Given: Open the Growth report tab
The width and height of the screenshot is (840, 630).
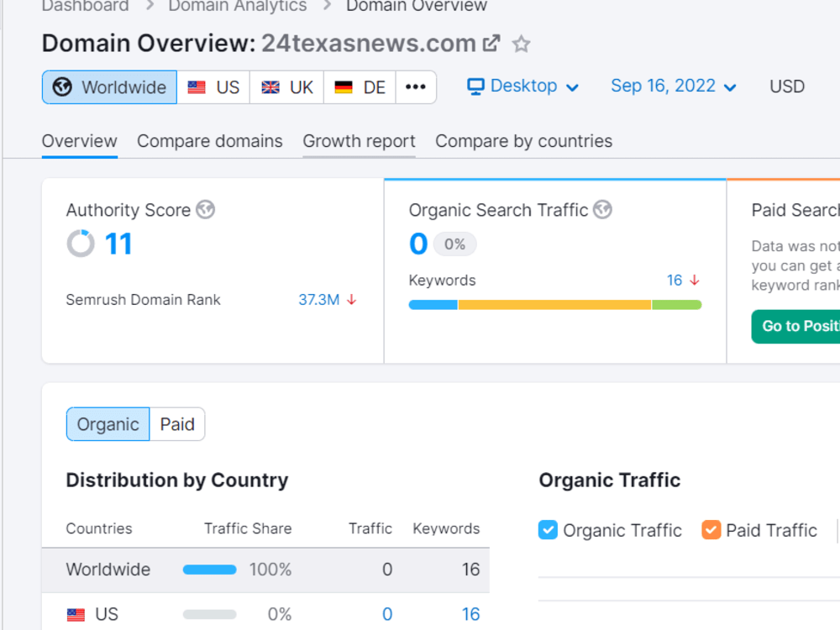Looking at the screenshot, I should (359, 141).
